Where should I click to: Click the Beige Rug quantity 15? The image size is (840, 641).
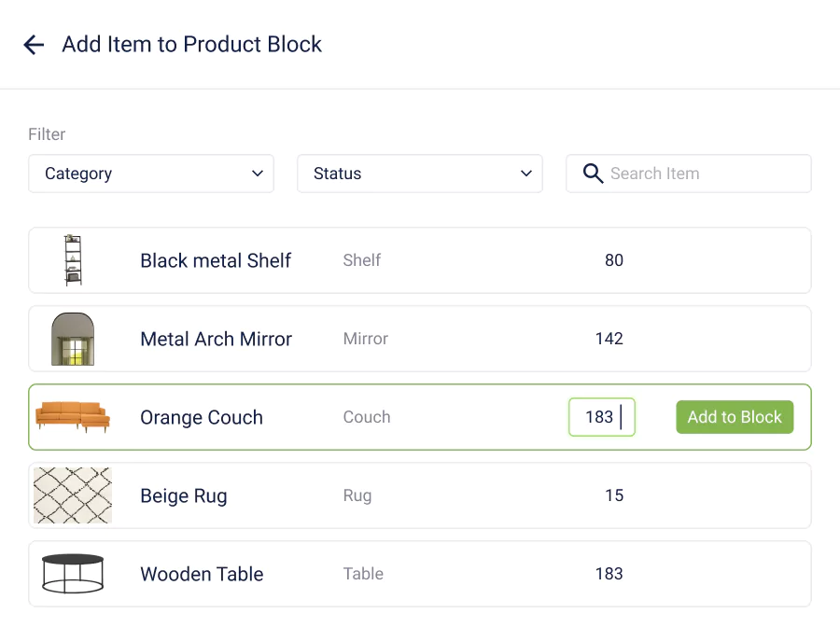[x=613, y=495]
